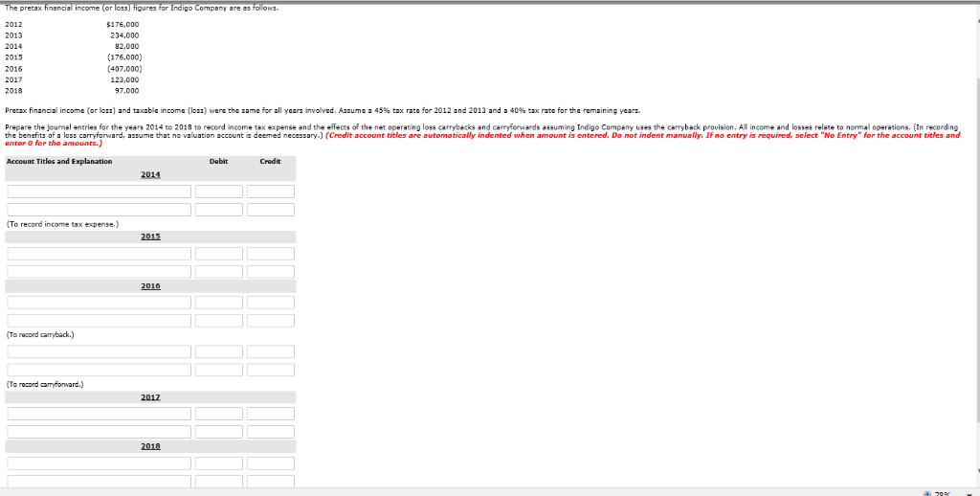980x496 pixels.
Task: Click the second account title field under 2015
Action: pos(100,272)
